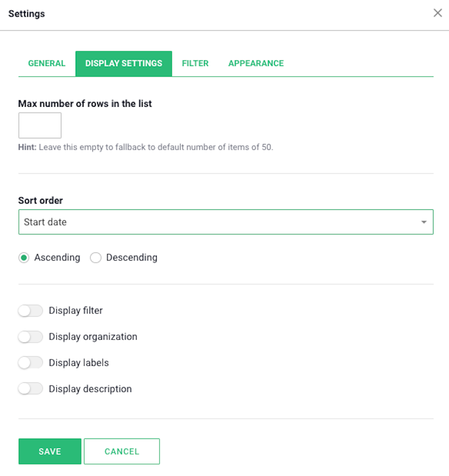Click the dropdown arrow in Sort order

pos(424,222)
